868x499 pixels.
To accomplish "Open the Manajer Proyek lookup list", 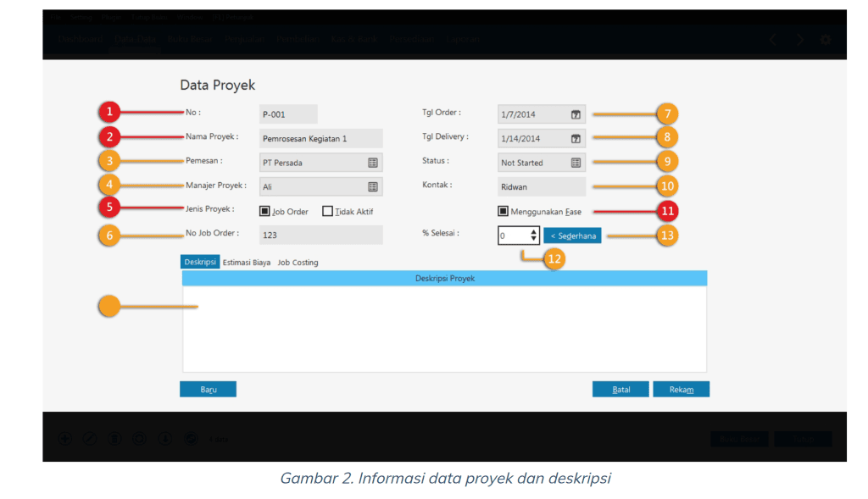I will [x=373, y=187].
